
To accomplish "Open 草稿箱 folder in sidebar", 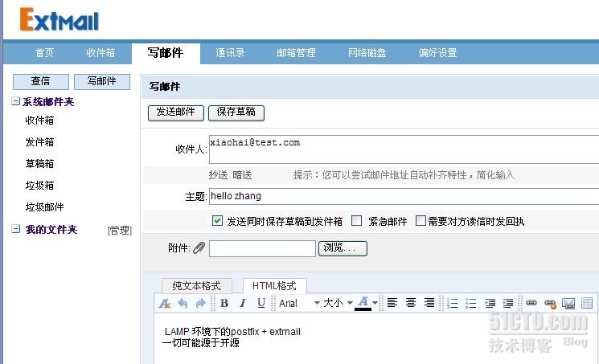I will pos(39,164).
